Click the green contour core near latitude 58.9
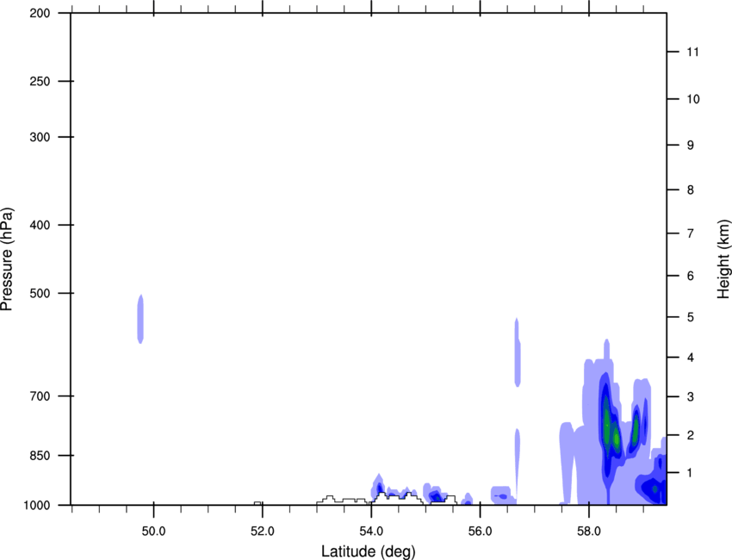Viewport: 732px width, 560px height. (636, 428)
